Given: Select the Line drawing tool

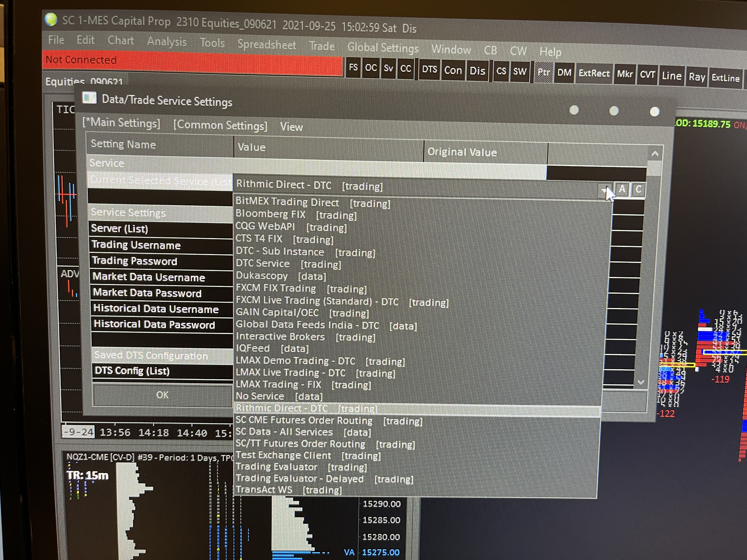Looking at the screenshot, I should coord(671,76).
